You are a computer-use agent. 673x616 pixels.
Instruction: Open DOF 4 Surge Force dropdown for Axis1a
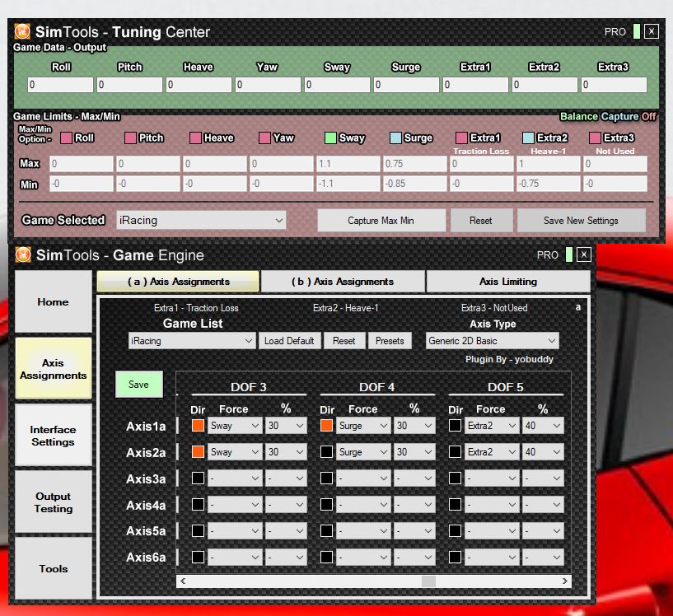(x=363, y=426)
